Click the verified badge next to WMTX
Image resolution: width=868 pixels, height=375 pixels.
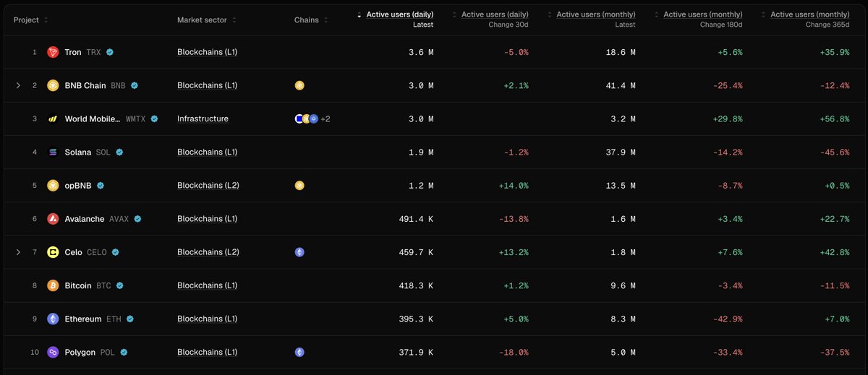pos(154,118)
